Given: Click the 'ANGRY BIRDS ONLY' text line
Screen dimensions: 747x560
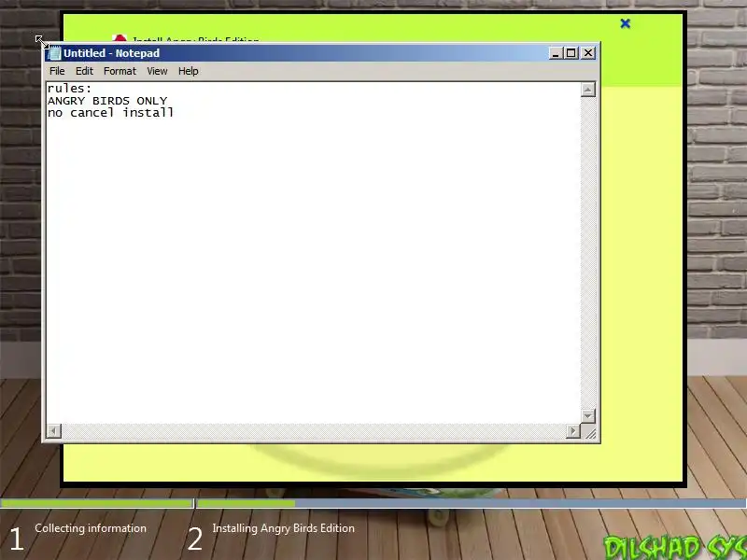Looking at the screenshot, I should pos(107,101).
